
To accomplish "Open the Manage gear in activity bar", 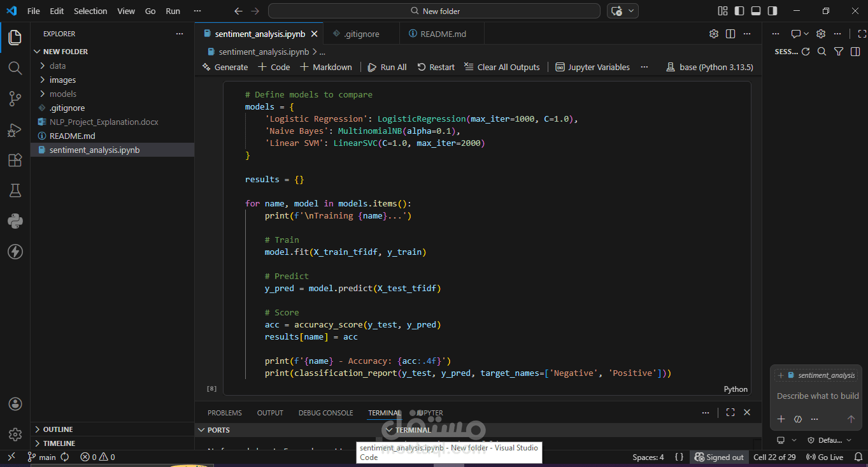I will (x=15, y=435).
